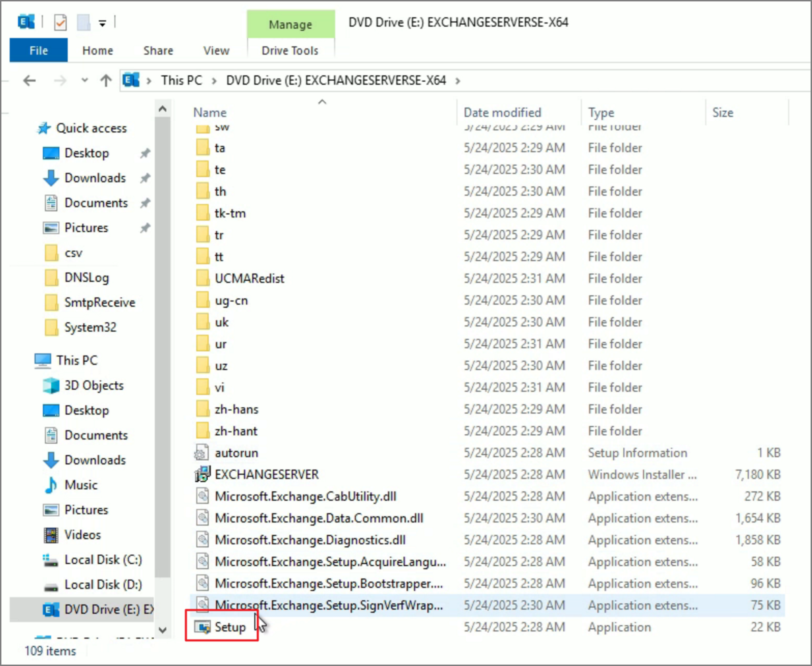Image resolution: width=812 pixels, height=666 pixels.
Task: Click the UCMARedist folder icon
Action: (202, 278)
